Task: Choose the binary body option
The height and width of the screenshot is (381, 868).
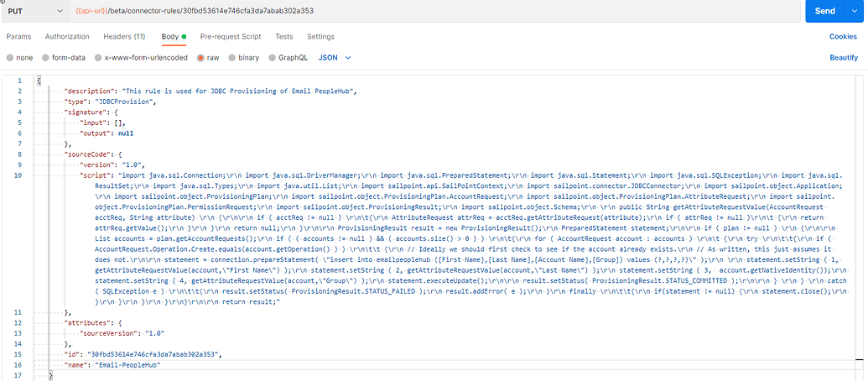Action: [231, 58]
